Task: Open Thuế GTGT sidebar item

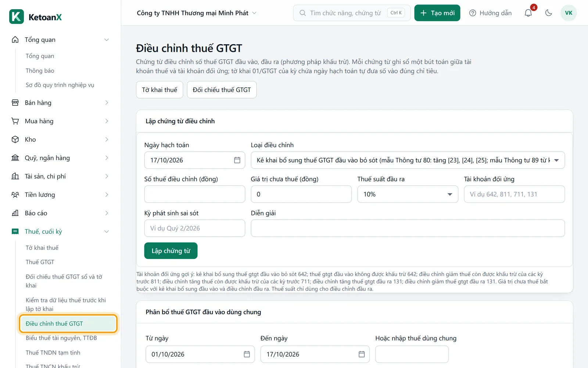Action: pyautogui.click(x=40, y=262)
